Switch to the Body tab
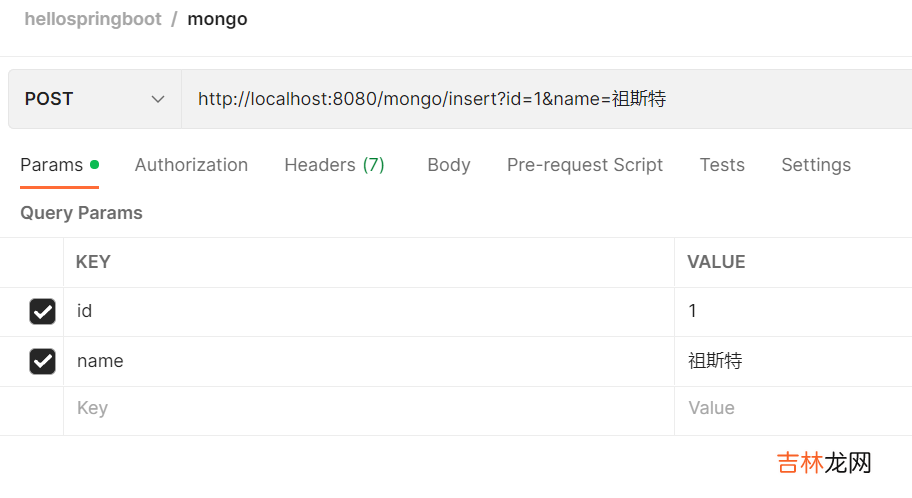Screen dimensions: 912x498 point(448,165)
